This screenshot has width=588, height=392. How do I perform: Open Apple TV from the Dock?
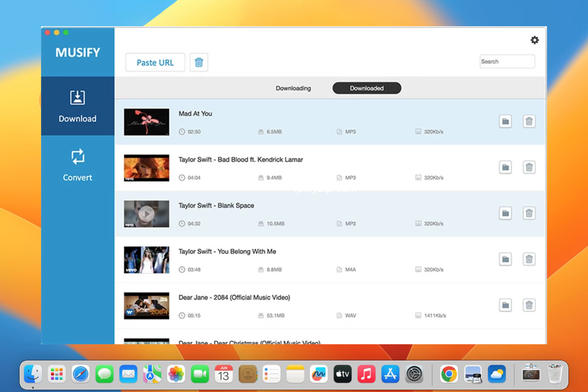(x=343, y=374)
